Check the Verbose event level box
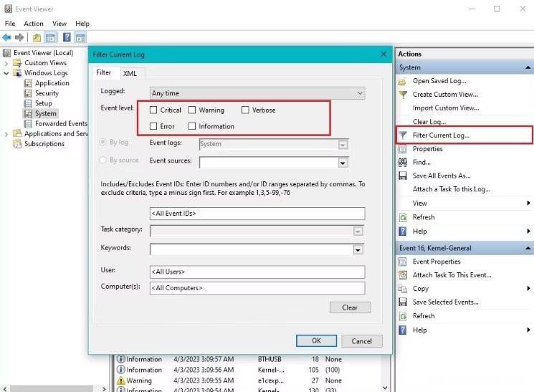 (x=245, y=110)
